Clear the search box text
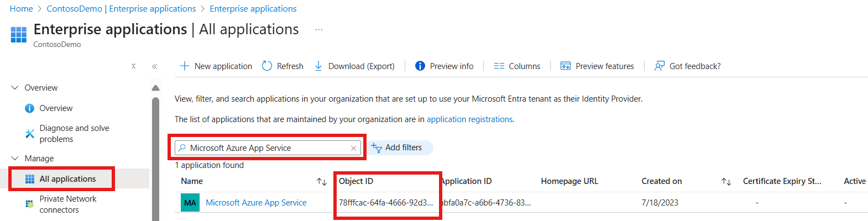The image size is (868, 221). coord(353,148)
